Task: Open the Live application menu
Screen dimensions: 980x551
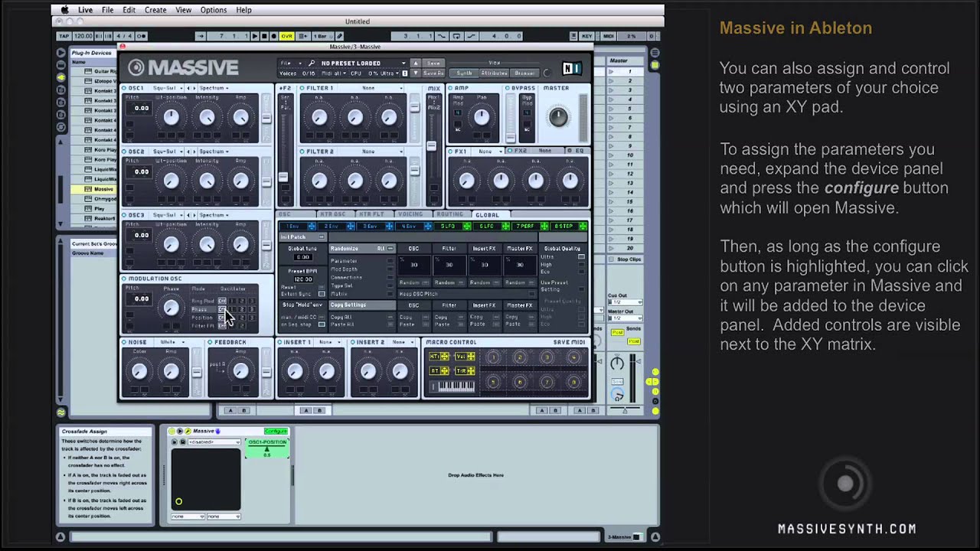Action: tap(85, 10)
